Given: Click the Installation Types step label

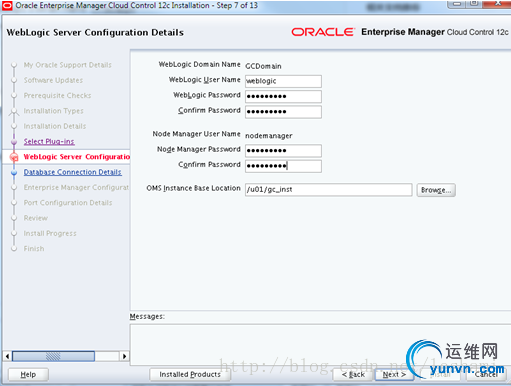Looking at the screenshot, I should [x=54, y=111].
